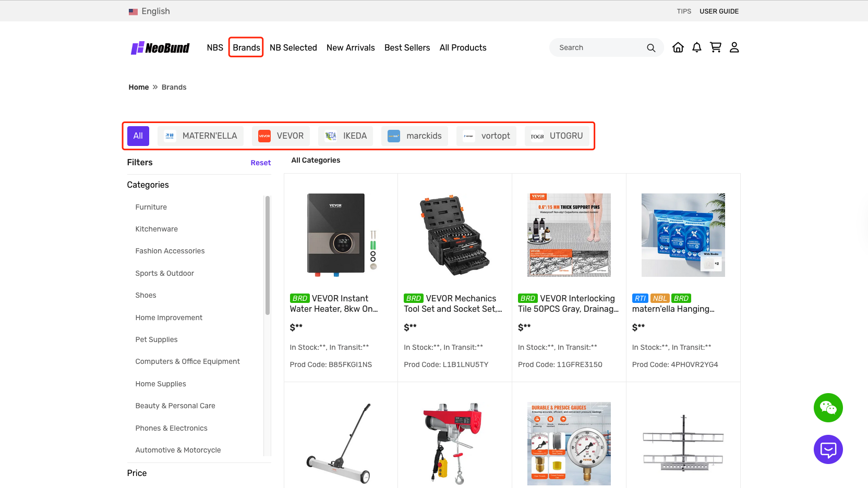Select Sports & Outdoor category
Viewport: 868px width, 488px height.
pyautogui.click(x=165, y=273)
